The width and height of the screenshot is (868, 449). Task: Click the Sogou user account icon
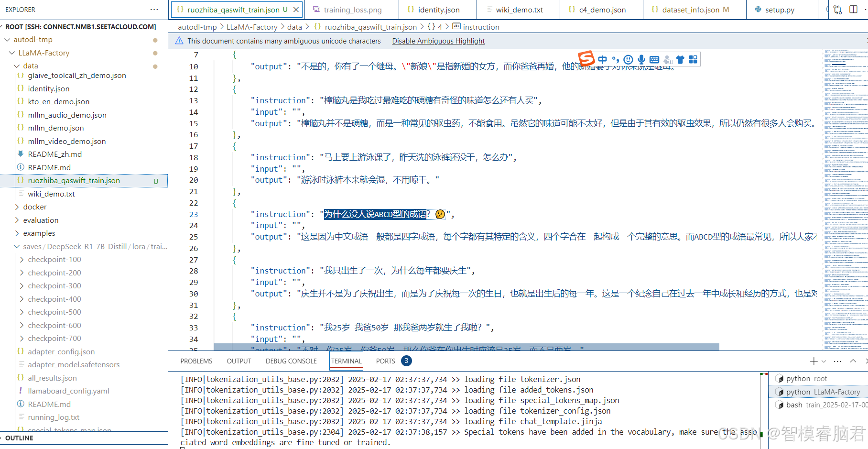click(x=668, y=59)
